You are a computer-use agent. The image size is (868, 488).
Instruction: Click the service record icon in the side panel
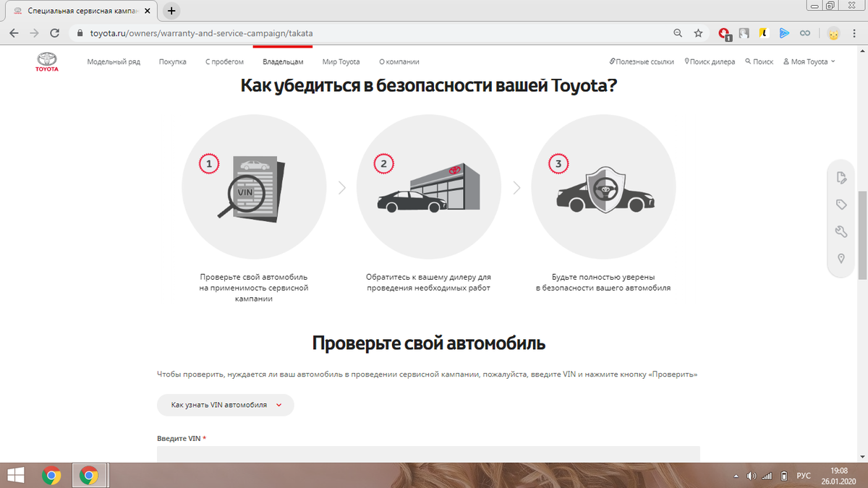pos(841,176)
